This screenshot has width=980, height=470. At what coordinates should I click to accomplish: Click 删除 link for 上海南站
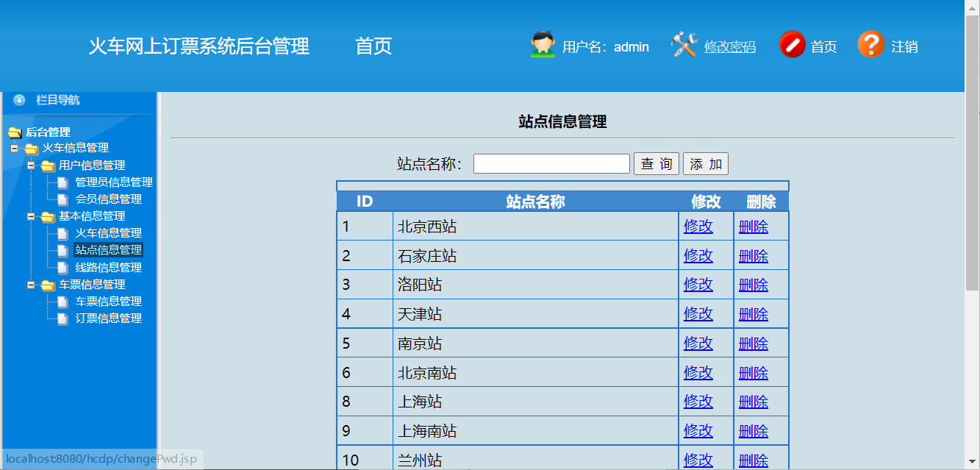pyautogui.click(x=753, y=430)
